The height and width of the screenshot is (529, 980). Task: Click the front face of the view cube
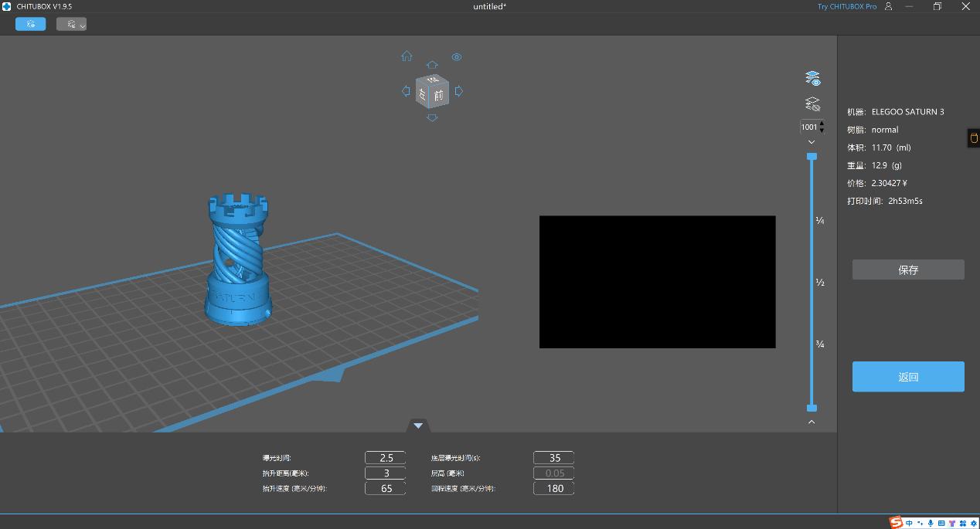[439, 95]
